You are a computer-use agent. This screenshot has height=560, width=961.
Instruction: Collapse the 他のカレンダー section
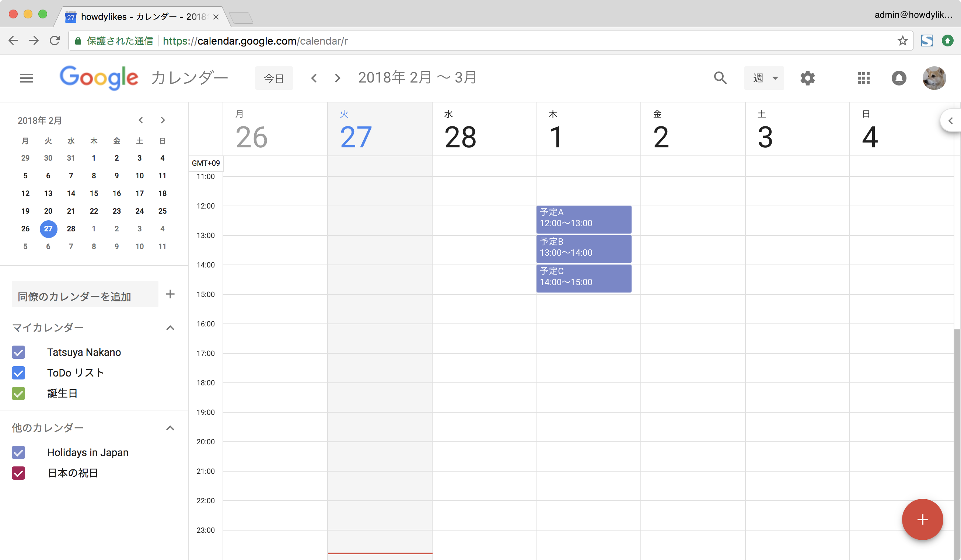click(170, 428)
